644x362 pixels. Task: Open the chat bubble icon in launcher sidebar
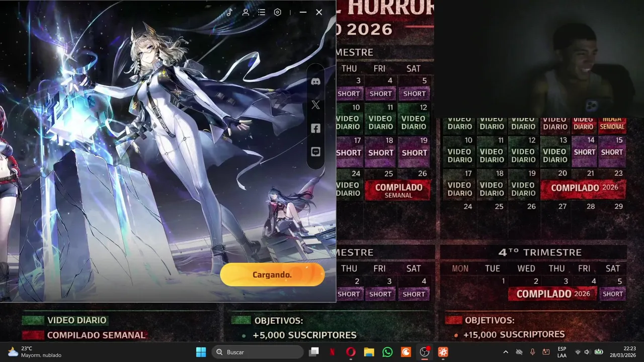[315, 152]
